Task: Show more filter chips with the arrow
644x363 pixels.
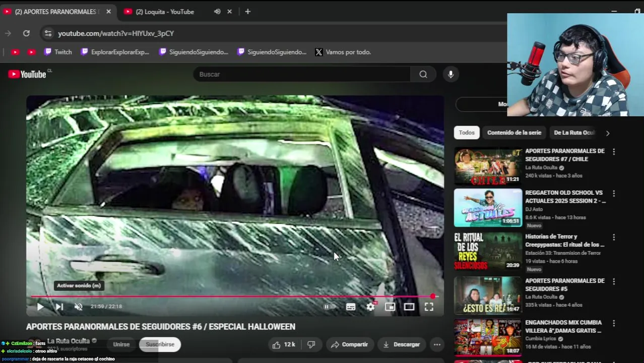Action: pyautogui.click(x=607, y=133)
